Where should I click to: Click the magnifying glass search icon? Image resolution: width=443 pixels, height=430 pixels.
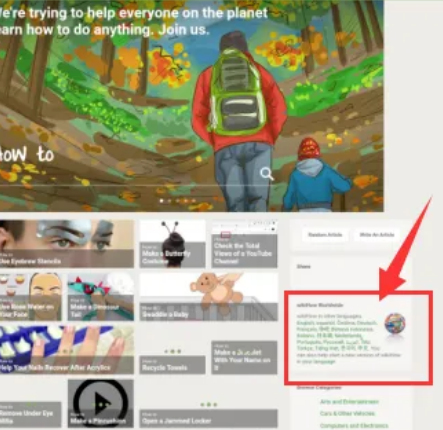click(267, 174)
